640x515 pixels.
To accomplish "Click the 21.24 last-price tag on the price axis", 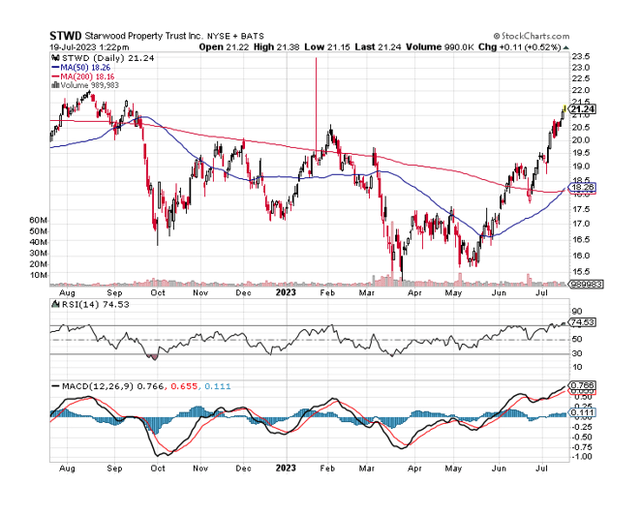I will tap(582, 109).
